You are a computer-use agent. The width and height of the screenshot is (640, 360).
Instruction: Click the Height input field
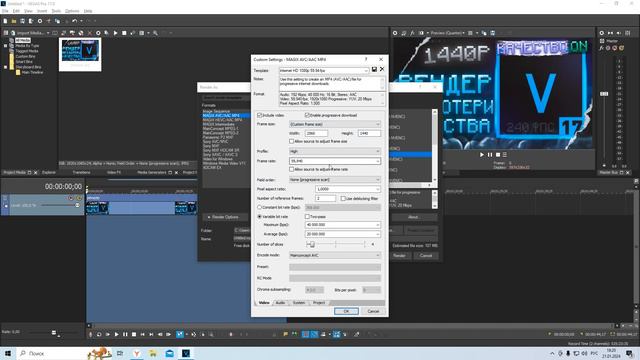point(369,133)
